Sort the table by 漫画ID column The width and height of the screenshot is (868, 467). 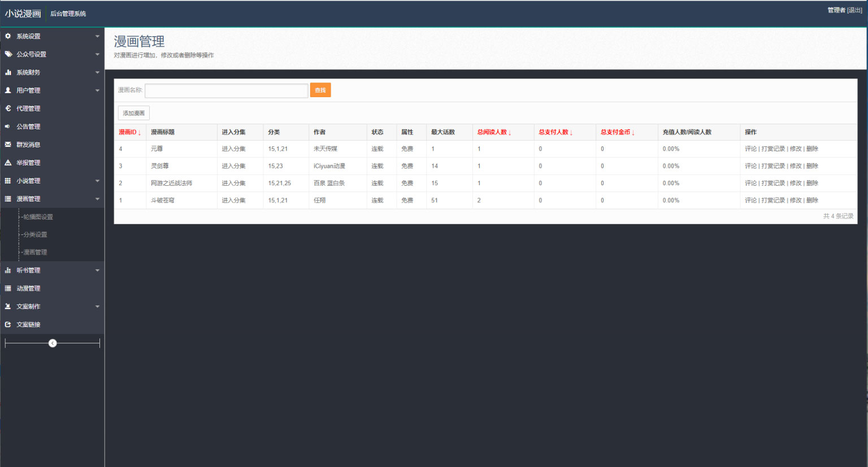(129, 132)
